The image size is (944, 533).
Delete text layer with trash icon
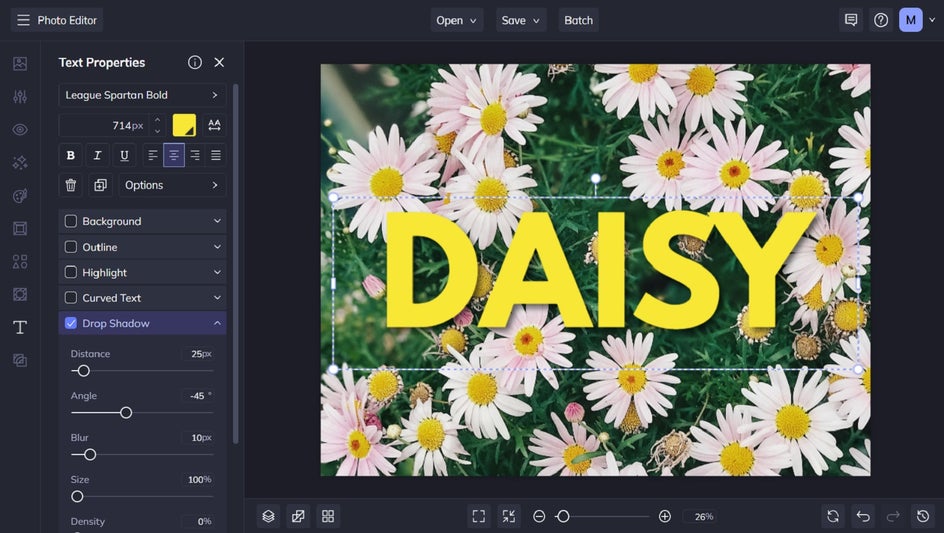point(70,185)
